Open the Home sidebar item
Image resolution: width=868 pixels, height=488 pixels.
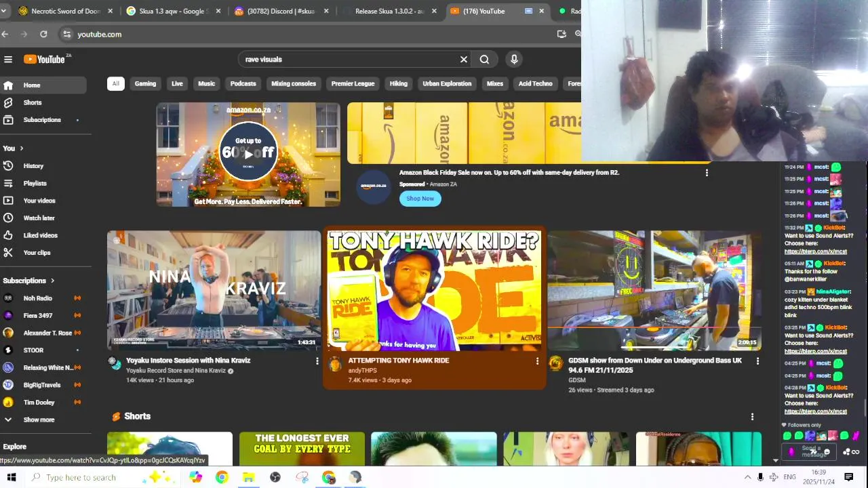tap(43, 85)
